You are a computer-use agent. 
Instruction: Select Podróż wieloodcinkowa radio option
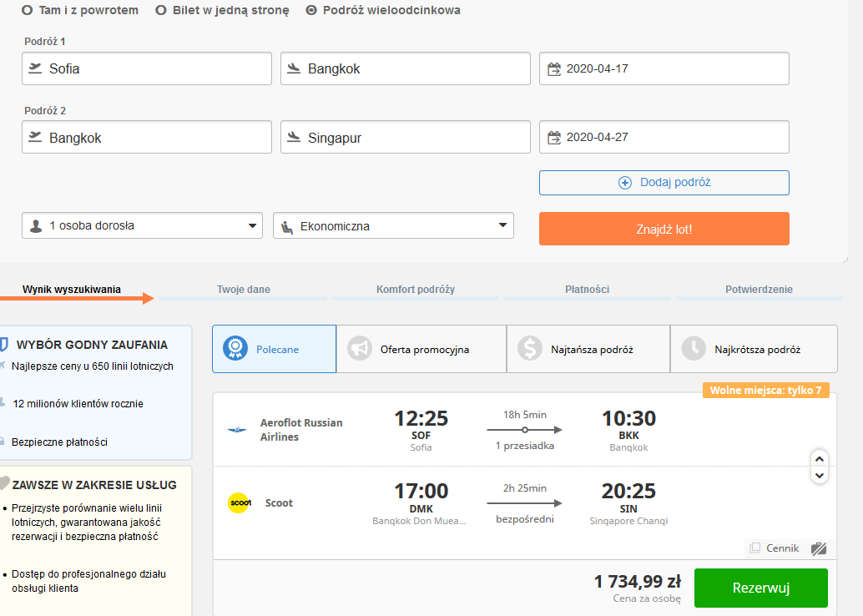(311, 11)
